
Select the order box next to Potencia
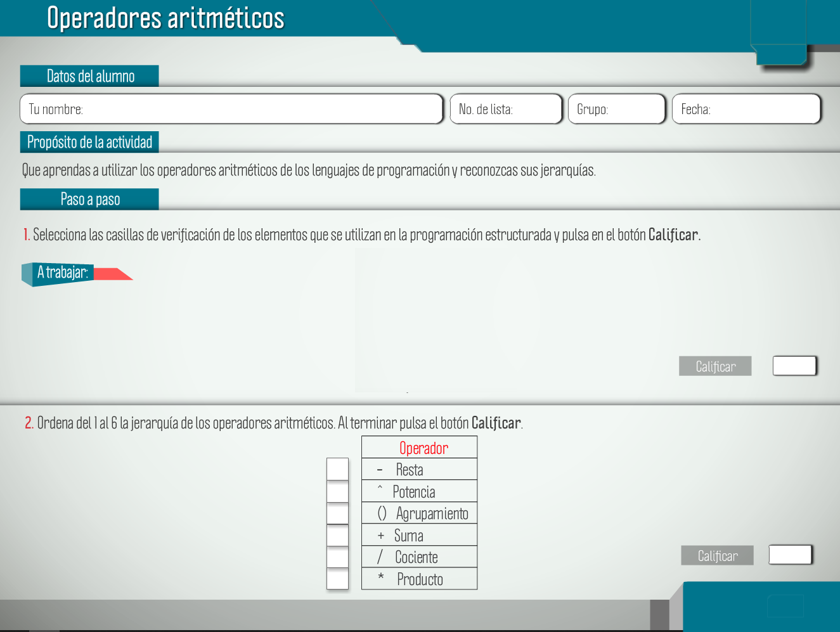point(337,491)
